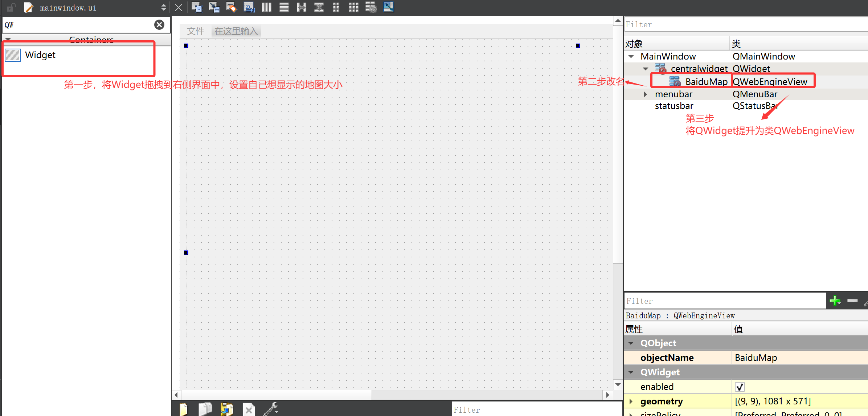Click the Paste action icon in Action Editor
The width and height of the screenshot is (868, 416).
(x=227, y=409)
